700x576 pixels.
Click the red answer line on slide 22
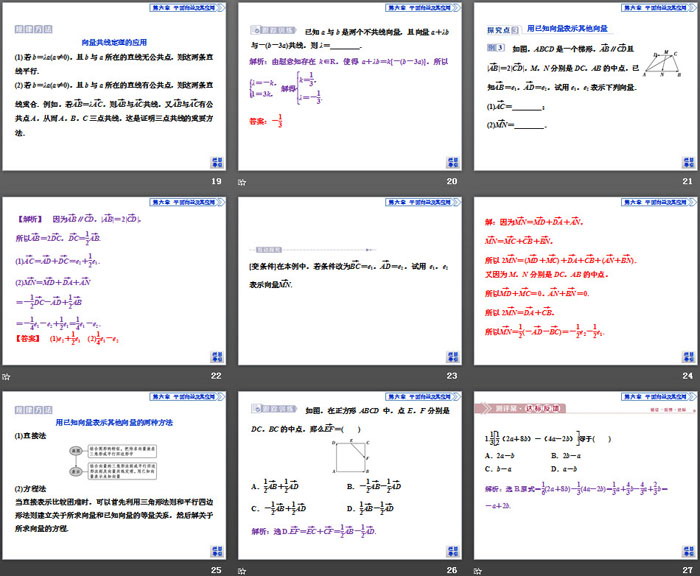(67, 338)
